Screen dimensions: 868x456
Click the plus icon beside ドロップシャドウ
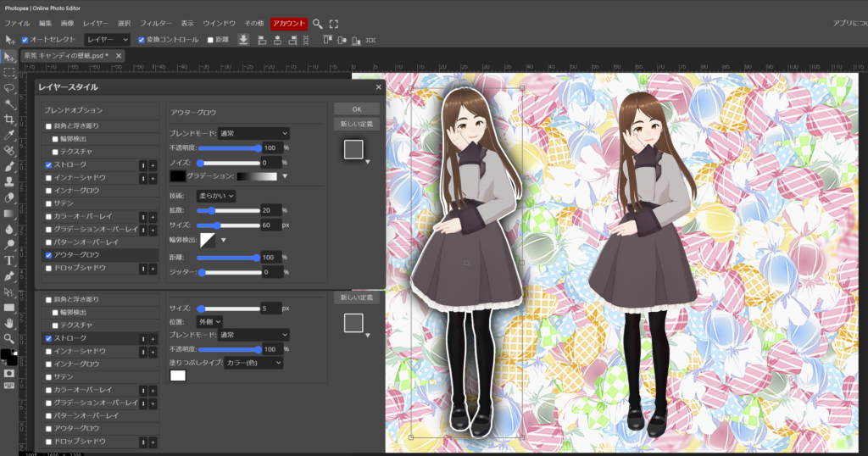[x=153, y=268]
